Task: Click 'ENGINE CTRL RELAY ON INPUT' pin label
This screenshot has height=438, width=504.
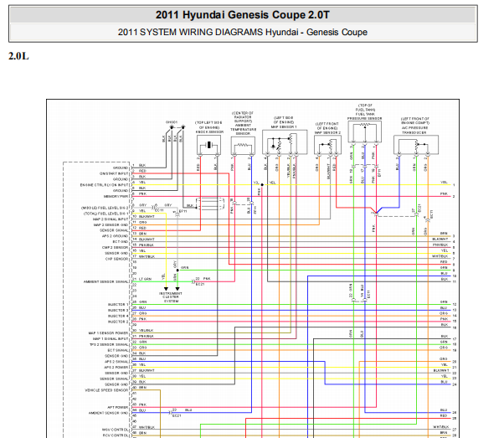Action: [104, 185]
